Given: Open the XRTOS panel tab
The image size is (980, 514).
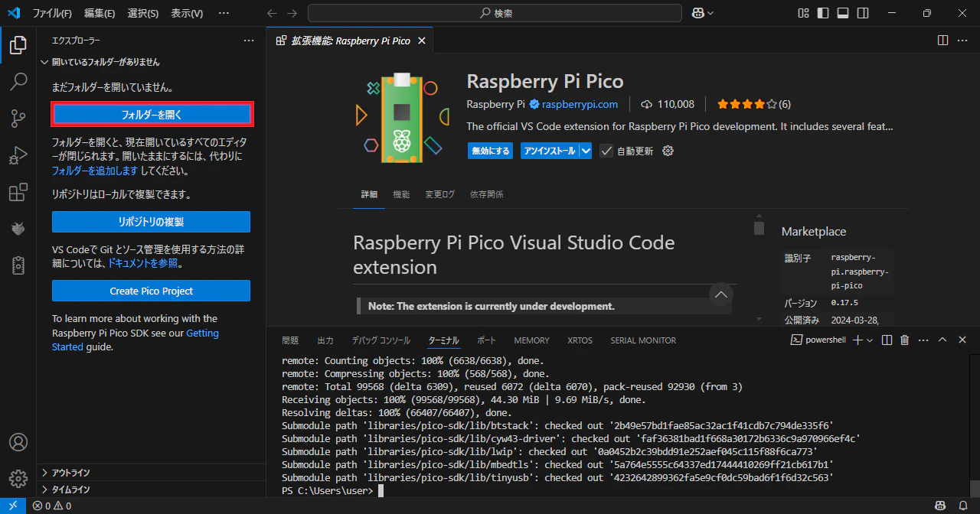Looking at the screenshot, I should (580, 340).
